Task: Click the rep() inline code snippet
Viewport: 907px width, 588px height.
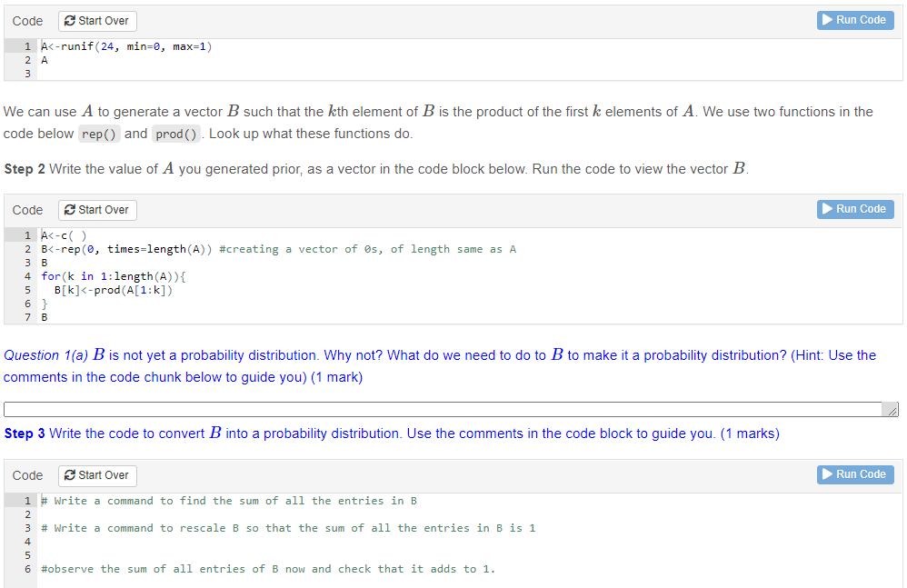Action: pyautogui.click(x=98, y=134)
